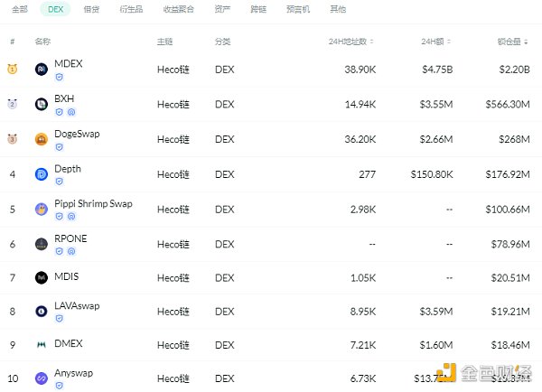542x392 pixels.
Task: Switch to the 衍生品 tab
Action: pos(129,9)
